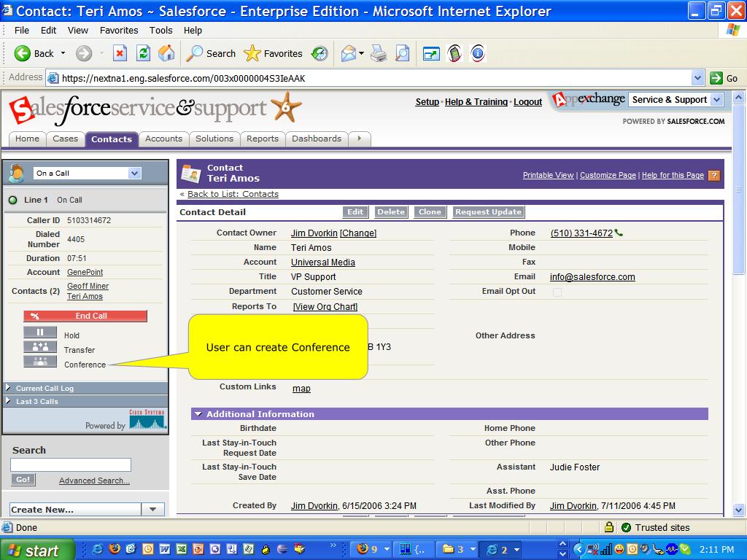The height and width of the screenshot is (560, 747).
Task: Click the Line 1 green status indicator
Action: [x=13, y=200]
